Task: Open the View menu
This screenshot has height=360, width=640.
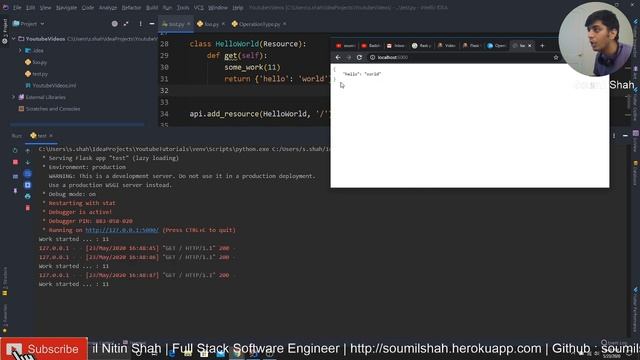Action: point(45,7)
